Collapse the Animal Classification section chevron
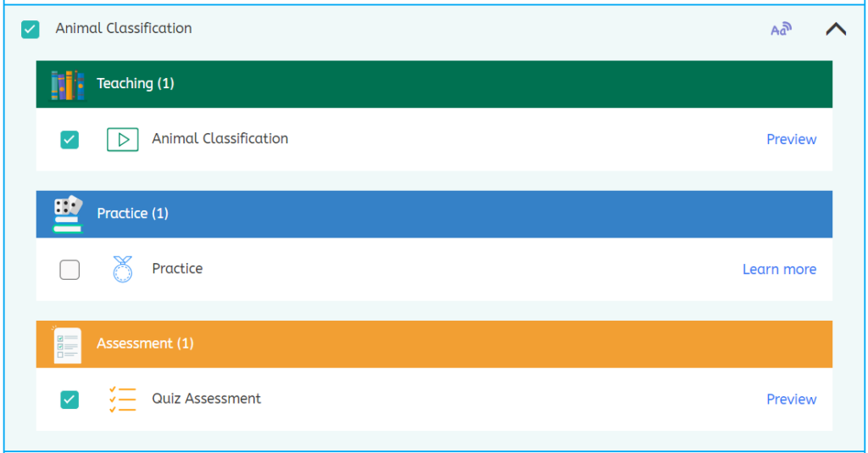 click(x=836, y=30)
